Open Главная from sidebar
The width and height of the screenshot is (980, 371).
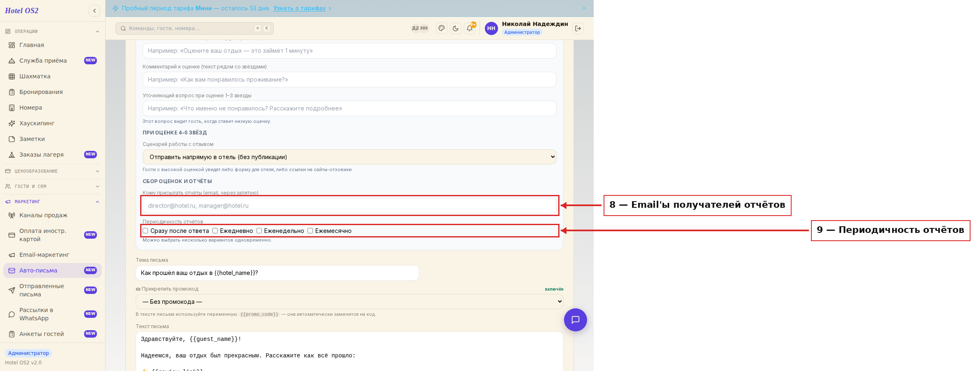52,45
